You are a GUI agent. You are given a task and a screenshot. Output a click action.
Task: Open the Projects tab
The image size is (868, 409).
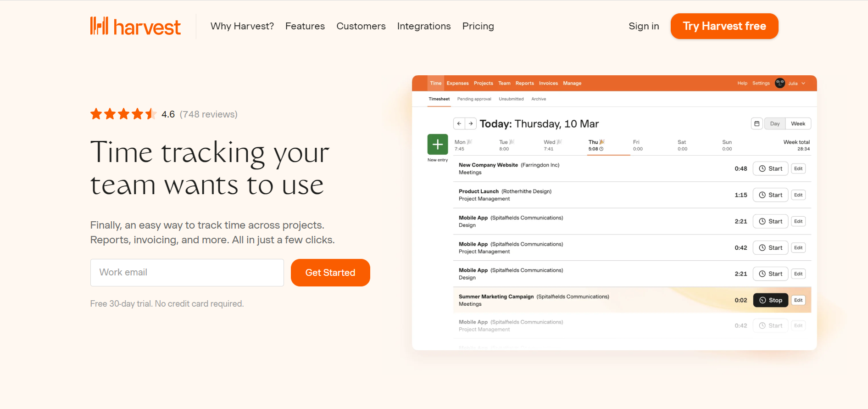pyautogui.click(x=484, y=83)
